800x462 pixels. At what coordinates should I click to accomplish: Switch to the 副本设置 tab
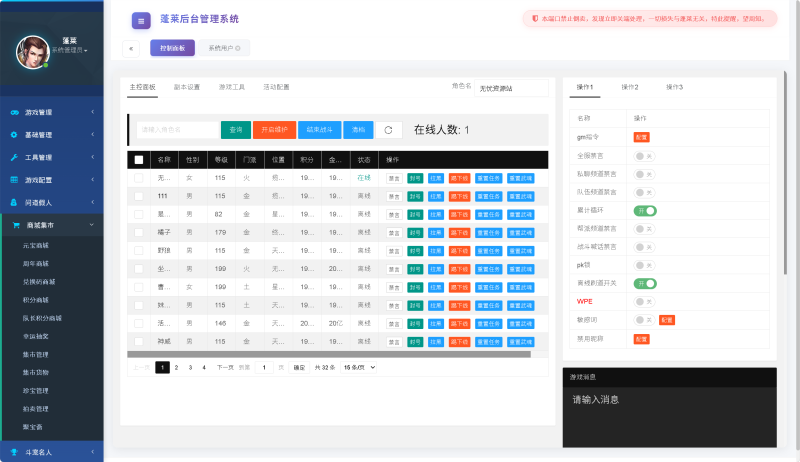click(187, 87)
